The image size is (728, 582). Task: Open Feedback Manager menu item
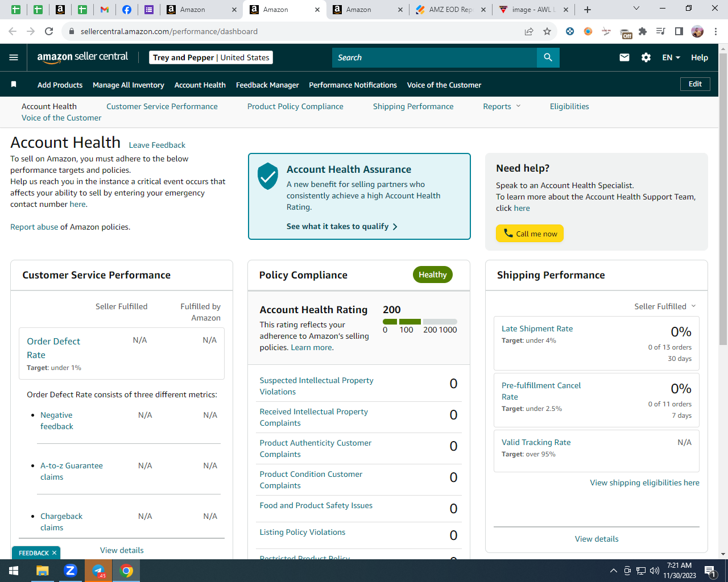(x=267, y=85)
